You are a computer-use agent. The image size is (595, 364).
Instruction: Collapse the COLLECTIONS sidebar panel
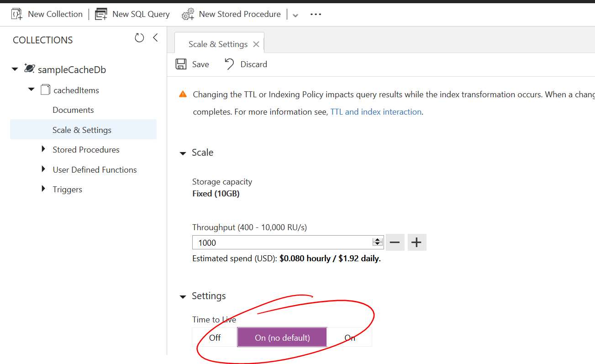tap(155, 37)
